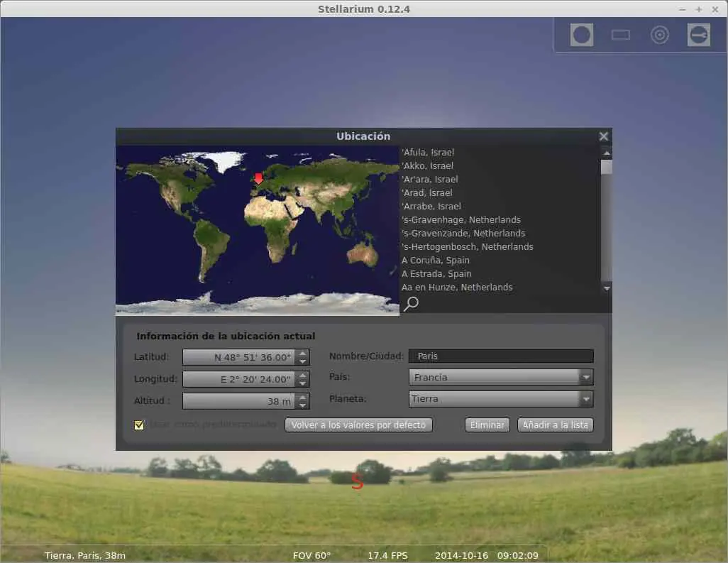The width and height of the screenshot is (728, 563).
Task: Open the Planeta dropdown showing Tierra
Action: click(x=501, y=399)
